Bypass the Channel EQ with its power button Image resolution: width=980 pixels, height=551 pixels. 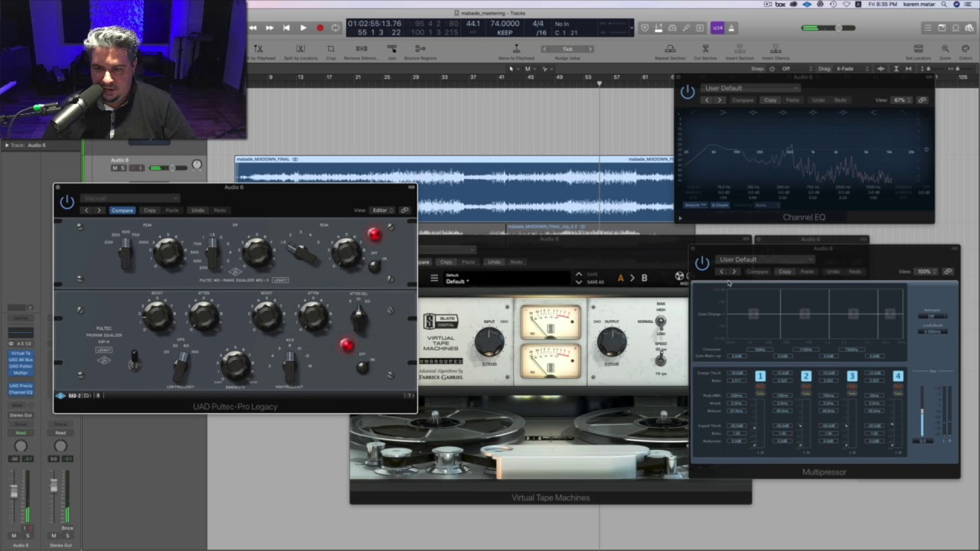688,93
